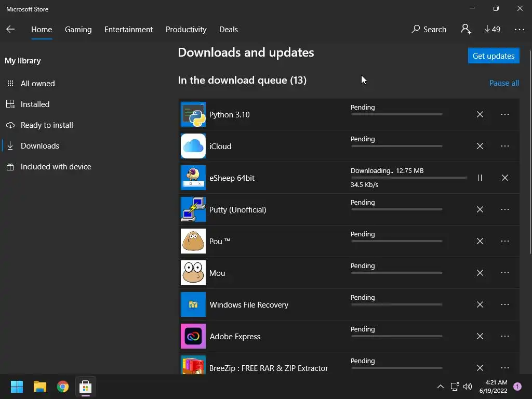532x399 pixels.
Task: Cancel the Mou download
Action: point(480,273)
